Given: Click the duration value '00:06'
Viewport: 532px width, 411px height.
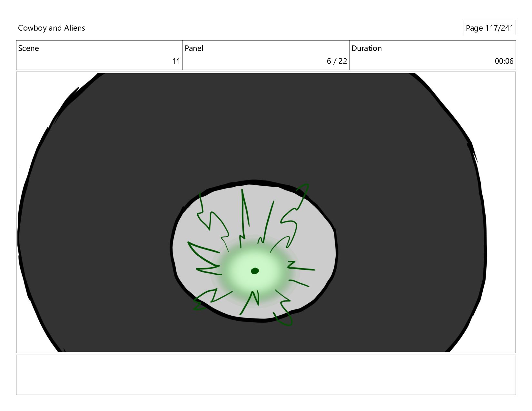Looking at the screenshot, I should [x=504, y=61].
